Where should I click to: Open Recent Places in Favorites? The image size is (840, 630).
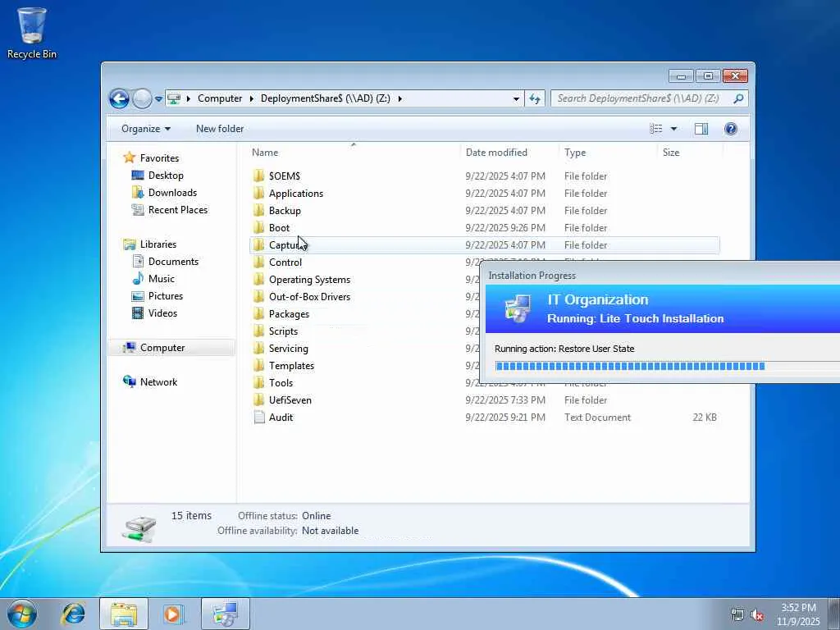(178, 209)
